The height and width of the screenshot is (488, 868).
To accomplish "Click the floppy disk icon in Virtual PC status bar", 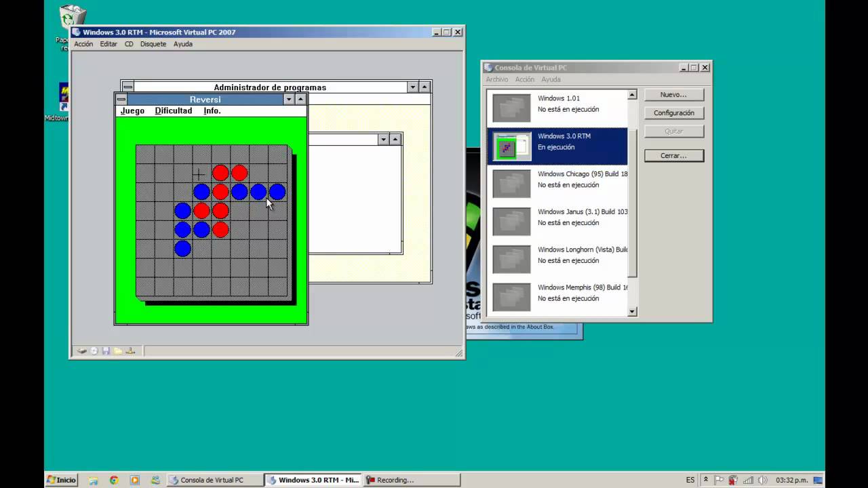I will [x=106, y=350].
